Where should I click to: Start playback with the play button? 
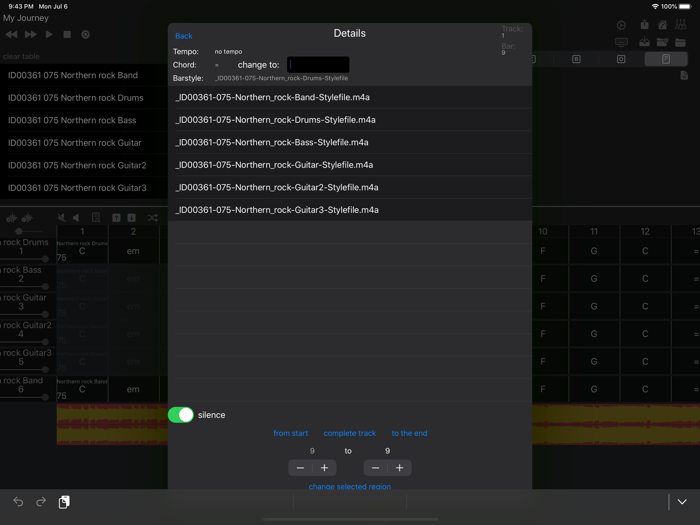(x=49, y=34)
